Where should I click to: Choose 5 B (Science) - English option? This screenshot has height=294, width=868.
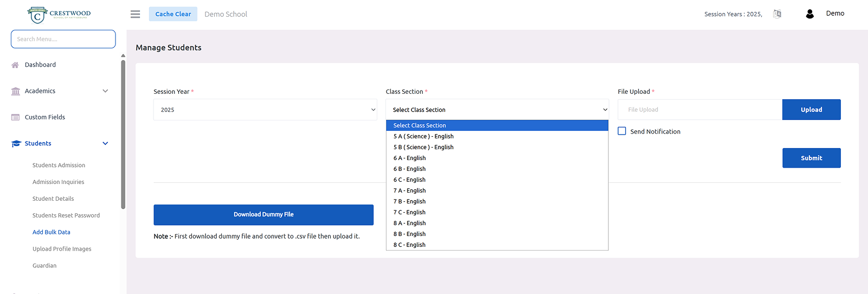point(423,147)
